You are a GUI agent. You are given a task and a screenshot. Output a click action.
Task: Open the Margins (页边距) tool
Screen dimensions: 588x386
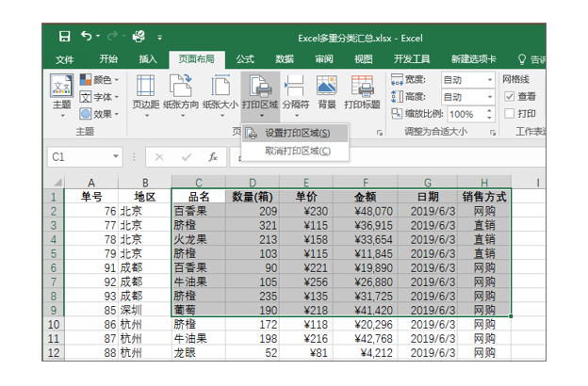146,96
